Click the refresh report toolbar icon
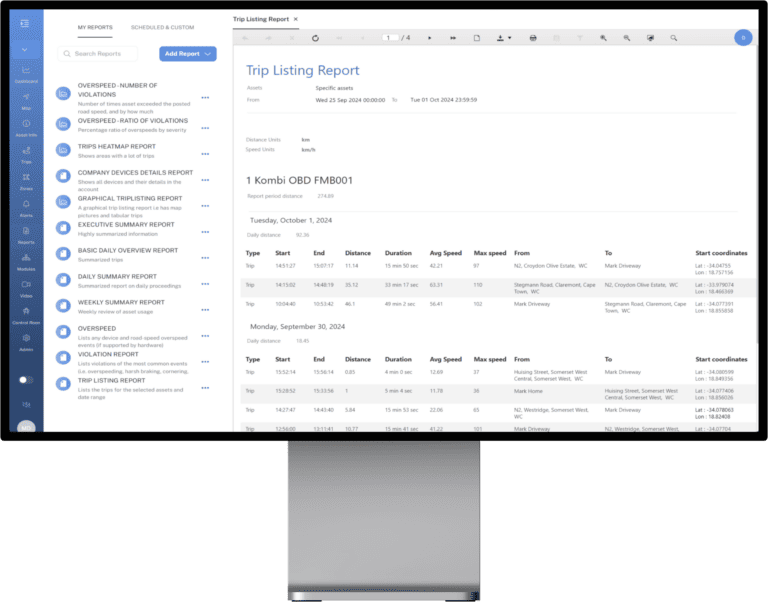 [x=315, y=37]
